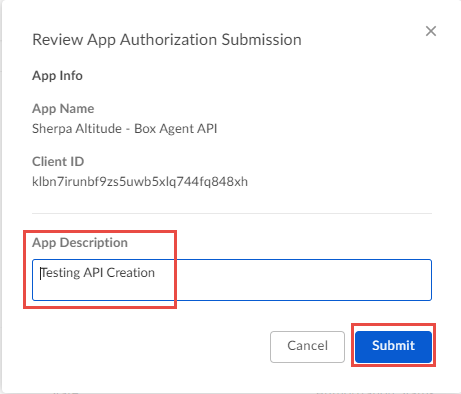The height and width of the screenshot is (394, 461).
Task: Submit the app authorization request
Action: (393, 346)
